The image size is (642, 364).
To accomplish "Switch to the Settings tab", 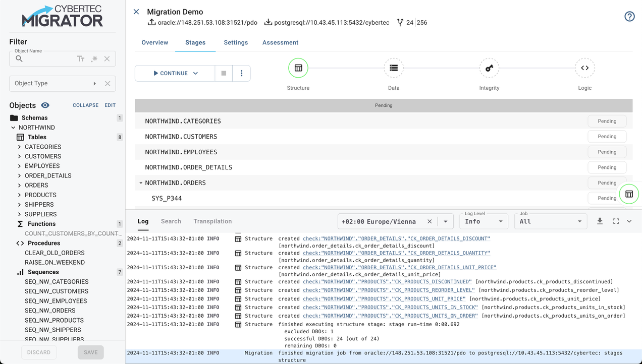I will tap(236, 43).
